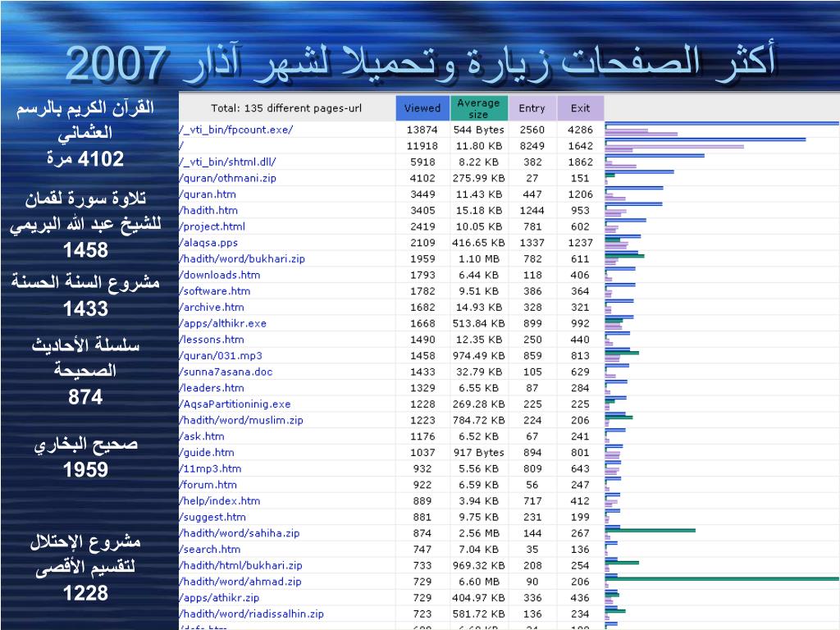Open the /ask.htm link
Viewport: 840px width, 630px height.
coord(202,436)
